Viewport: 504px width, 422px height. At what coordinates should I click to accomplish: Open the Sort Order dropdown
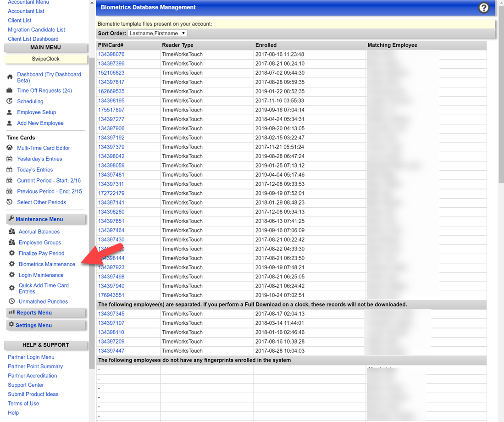(x=157, y=33)
